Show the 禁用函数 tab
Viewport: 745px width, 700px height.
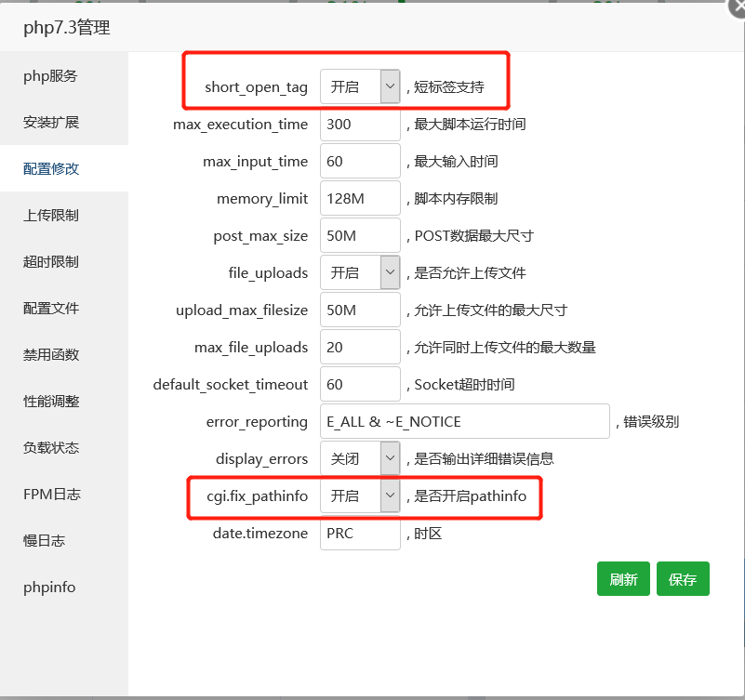(x=51, y=355)
